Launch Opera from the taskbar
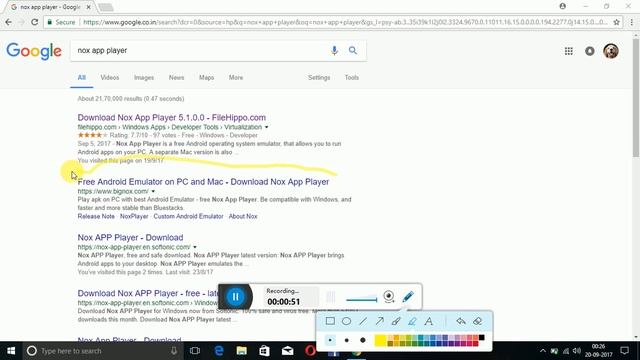This screenshot has height=360, width=640. point(310,351)
